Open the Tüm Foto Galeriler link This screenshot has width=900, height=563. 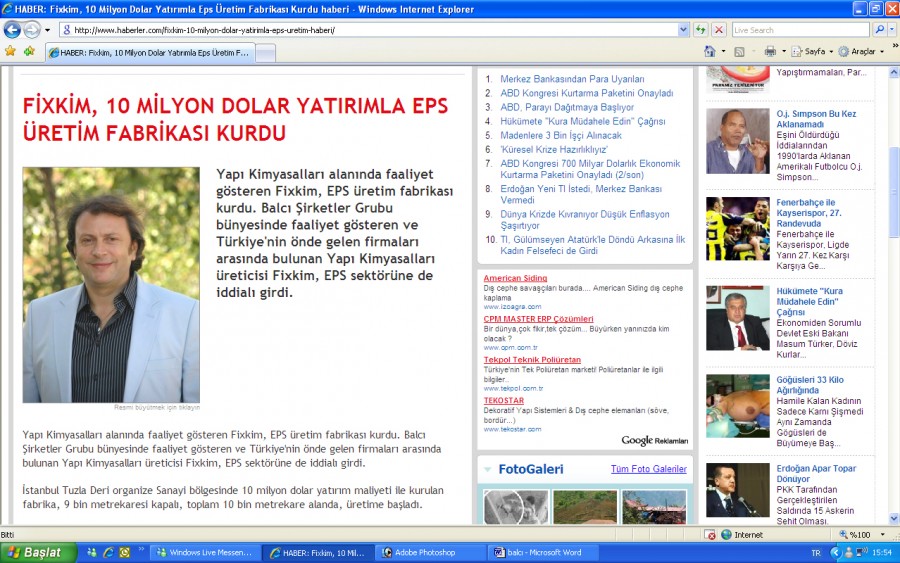click(x=648, y=469)
